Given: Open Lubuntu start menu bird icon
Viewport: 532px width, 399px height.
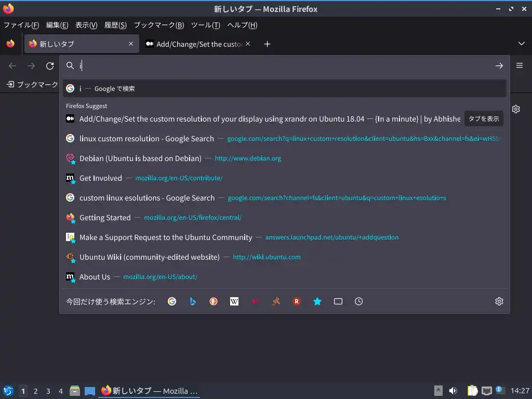Looking at the screenshot, I should [8, 391].
